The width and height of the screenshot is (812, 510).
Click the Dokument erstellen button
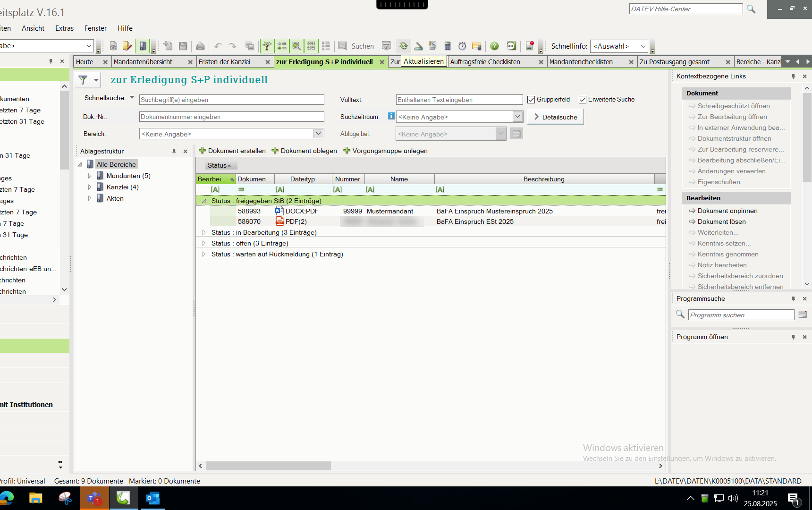click(232, 151)
